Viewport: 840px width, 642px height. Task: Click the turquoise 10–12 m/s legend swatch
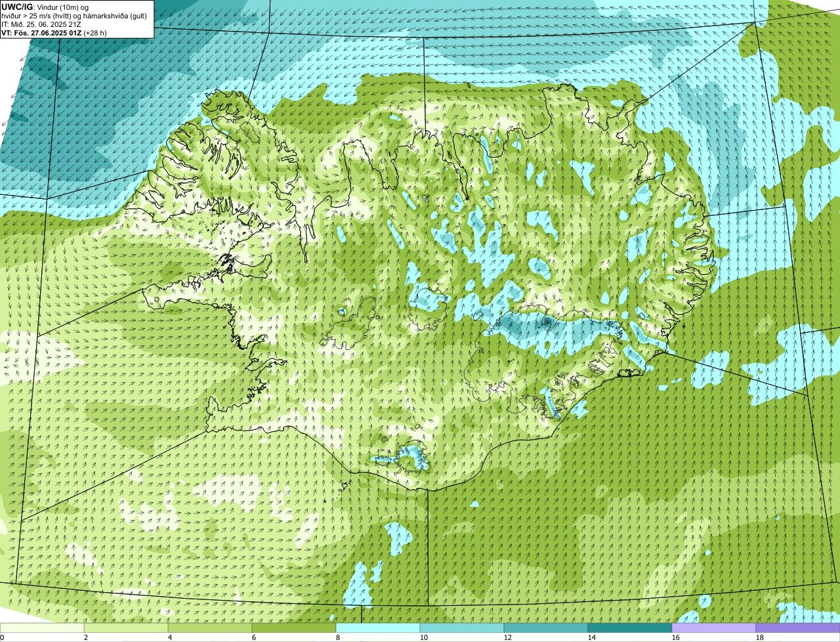tap(462, 628)
